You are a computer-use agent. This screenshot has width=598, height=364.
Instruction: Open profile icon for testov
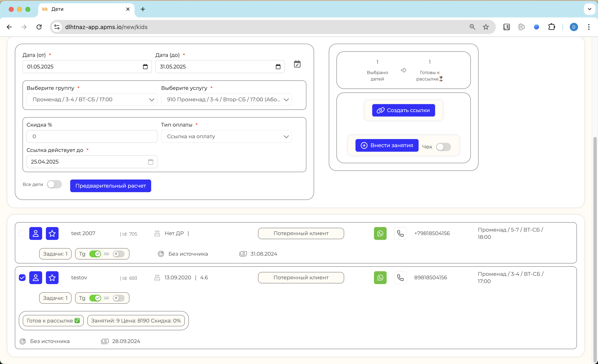[36, 277]
